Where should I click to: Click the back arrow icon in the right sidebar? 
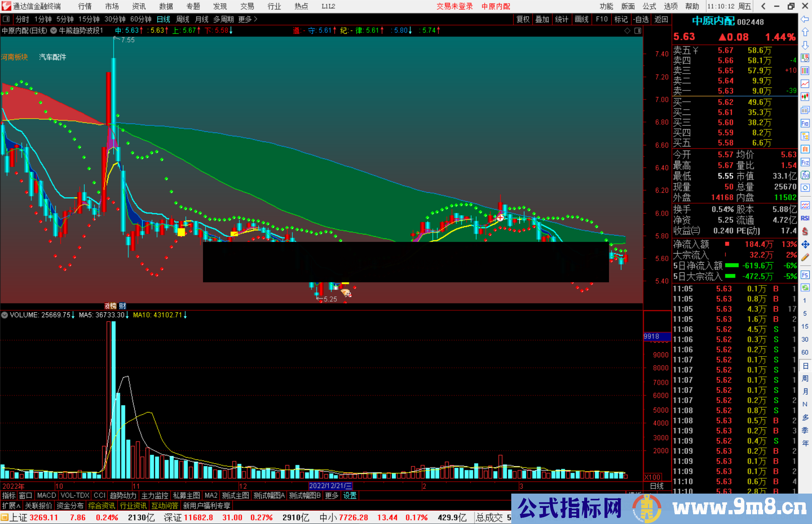point(805,19)
